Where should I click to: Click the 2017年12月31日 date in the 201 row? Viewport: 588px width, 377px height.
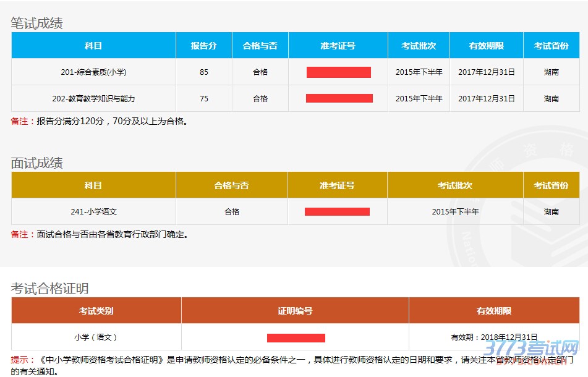click(x=486, y=72)
